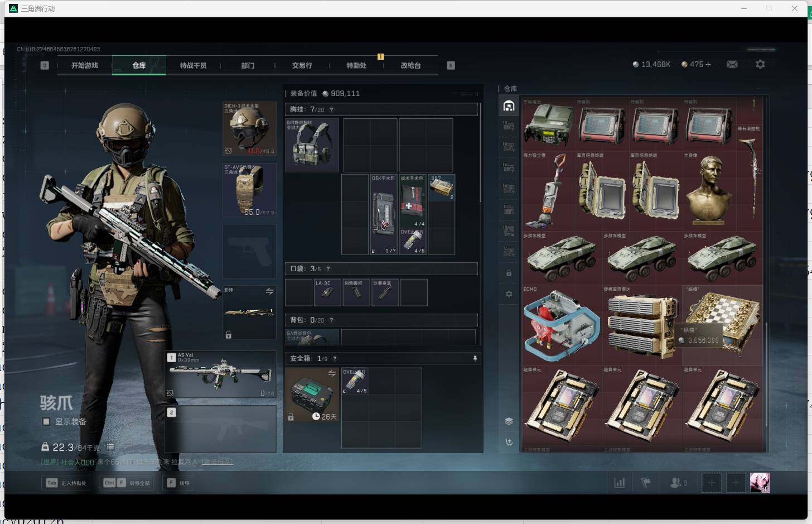Select the 军用电台 radio in stash
The width and height of the screenshot is (812, 524).
(549, 124)
